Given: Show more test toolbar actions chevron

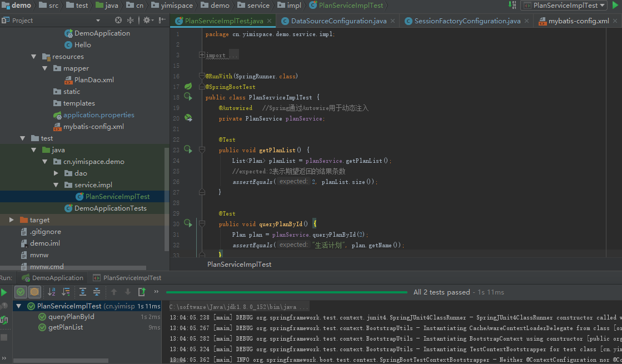Looking at the screenshot, I should pyautogui.click(x=156, y=291).
